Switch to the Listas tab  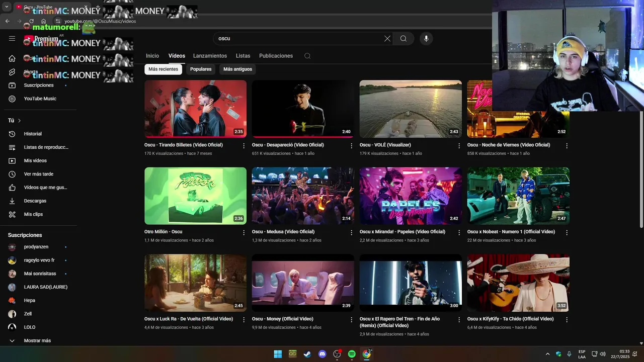point(243,56)
